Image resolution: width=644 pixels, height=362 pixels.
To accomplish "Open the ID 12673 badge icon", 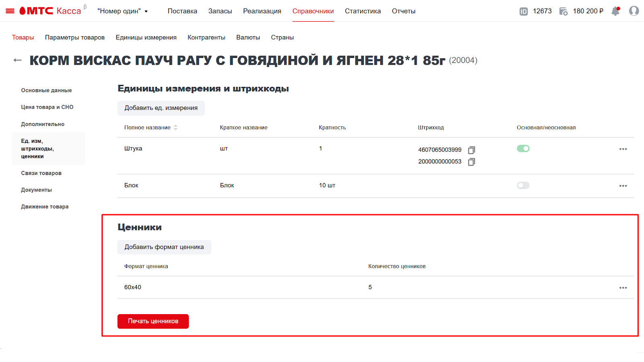I will [524, 11].
